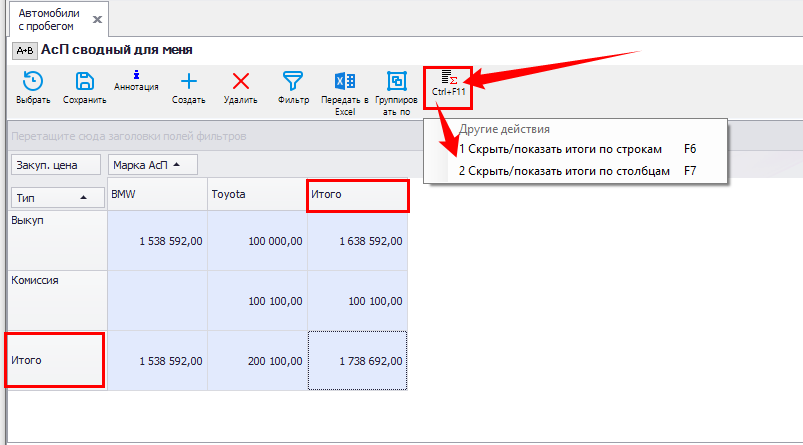Click the Создать plus icon
This screenshot has height=445, width=803.
pyautogui.click(x=188, y=82)
